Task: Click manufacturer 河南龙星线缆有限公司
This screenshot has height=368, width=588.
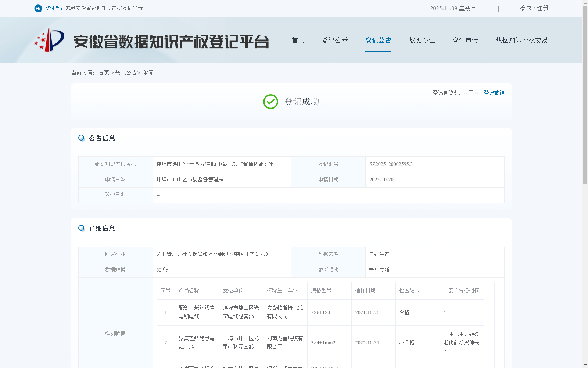Action: tap(285, 343)
